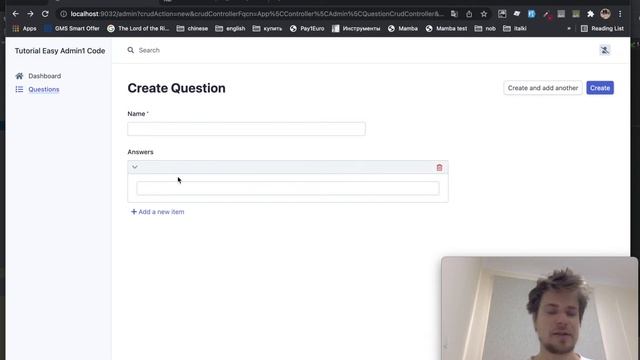Go back with the browser back arrow
The image size is (640, 360).
pos(16,14)
